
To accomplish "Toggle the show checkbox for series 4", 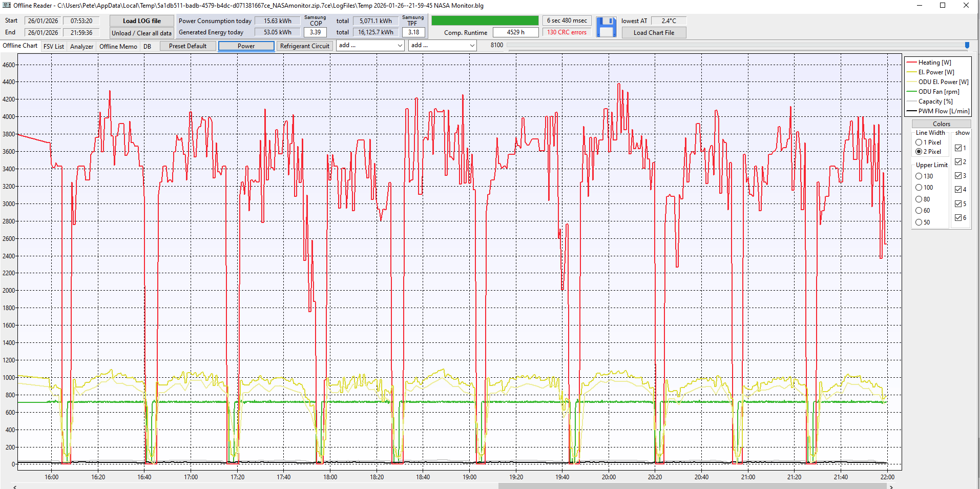I will click(x=958, y=190).
